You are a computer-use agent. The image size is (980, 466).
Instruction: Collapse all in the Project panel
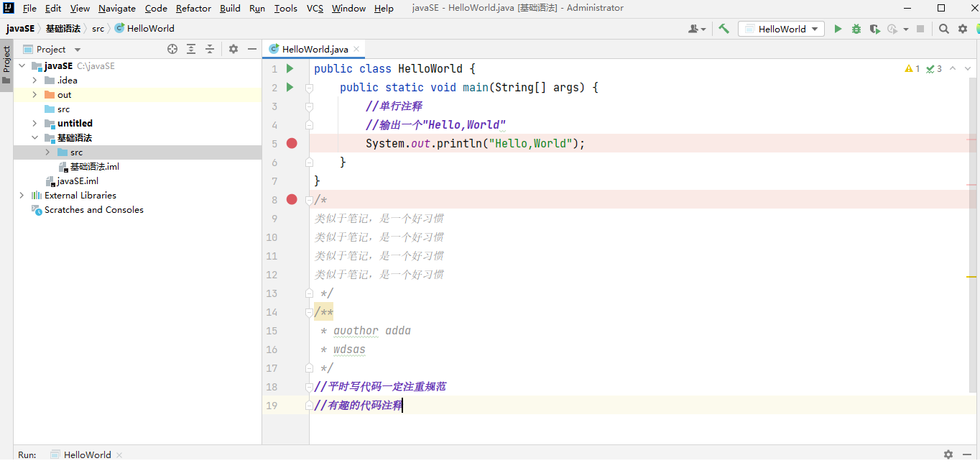210,49
